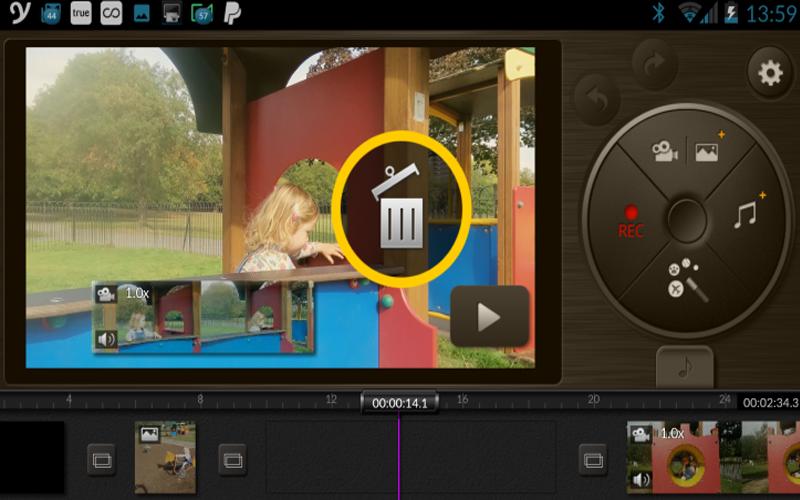Open the infinity-loop notification icon
The height and width of the screenshot is (500, 800).
point(111,13)
